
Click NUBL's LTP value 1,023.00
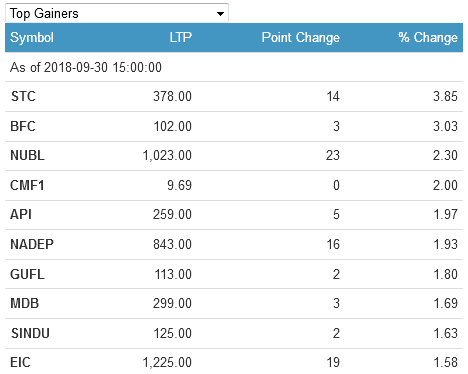pos(167,155)
